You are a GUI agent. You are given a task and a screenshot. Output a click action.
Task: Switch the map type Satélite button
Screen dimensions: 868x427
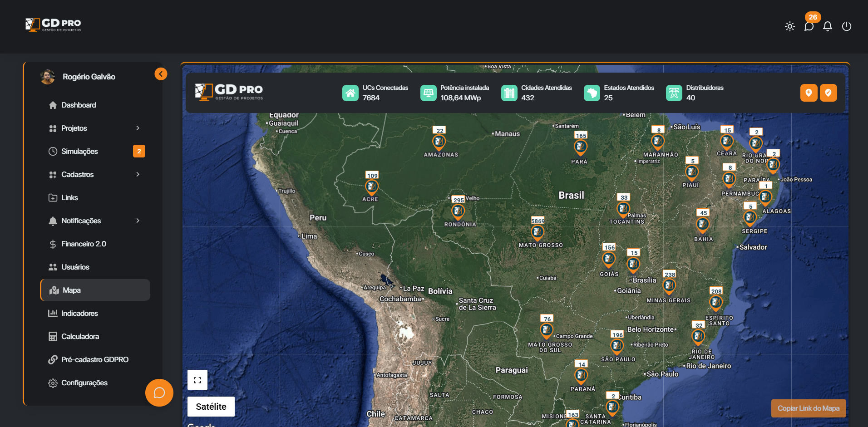pyautogui.click(x=211, y=407)
